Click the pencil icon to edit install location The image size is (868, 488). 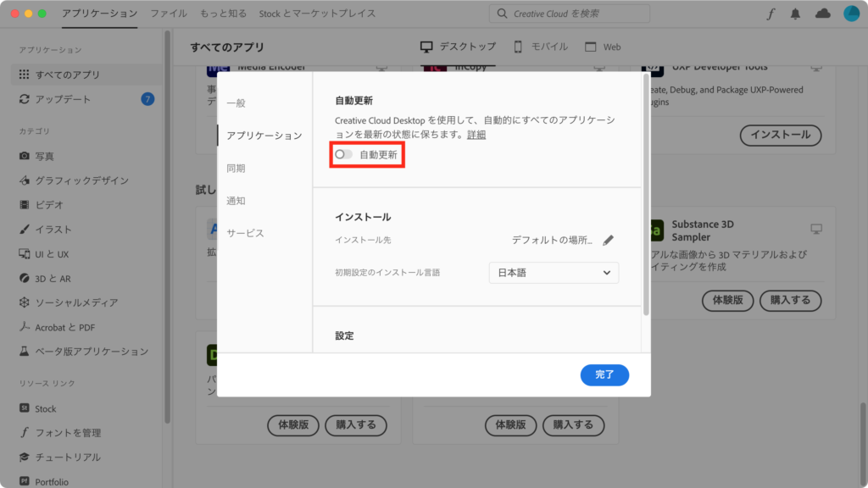pos(608,240)
